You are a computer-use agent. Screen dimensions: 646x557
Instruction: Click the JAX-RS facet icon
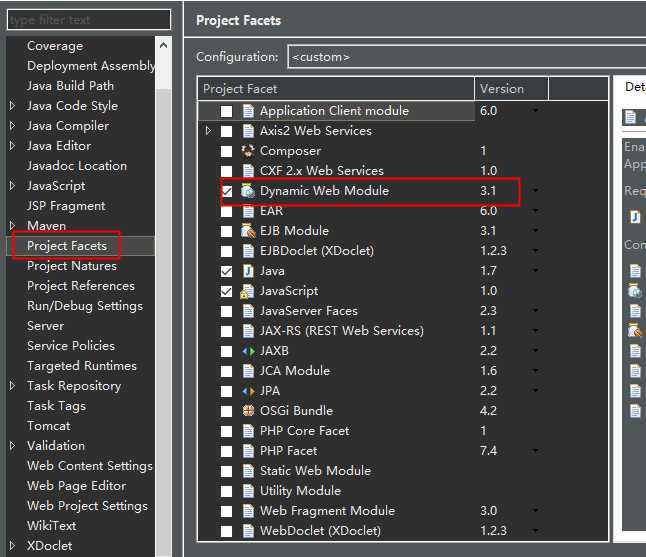point(248,331)
